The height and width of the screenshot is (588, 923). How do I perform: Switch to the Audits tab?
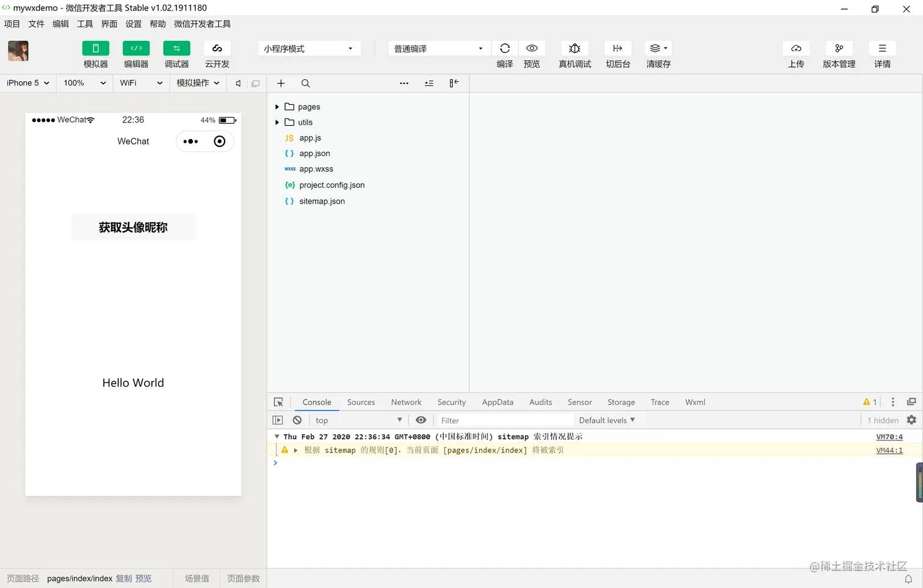coord(540,402)
